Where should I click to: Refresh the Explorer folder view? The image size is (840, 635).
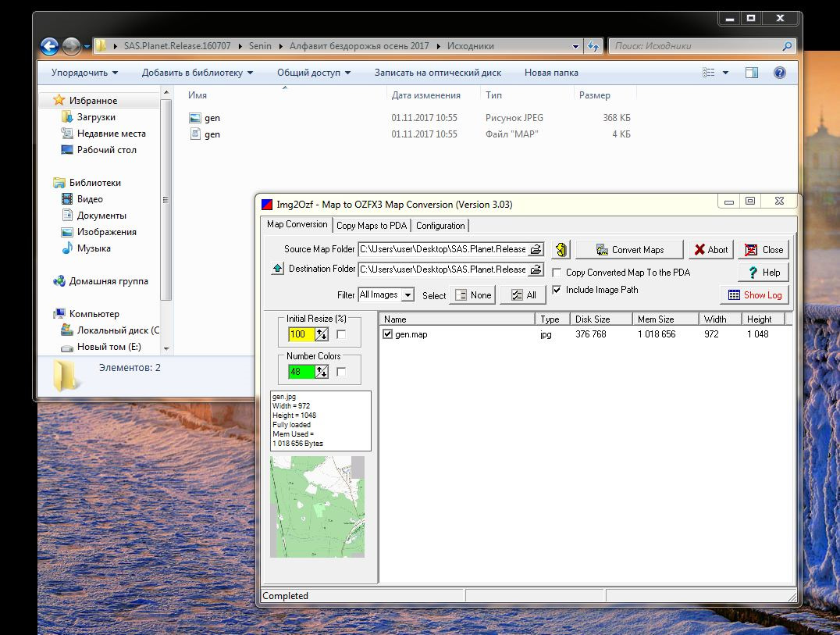tap(593, 46)
